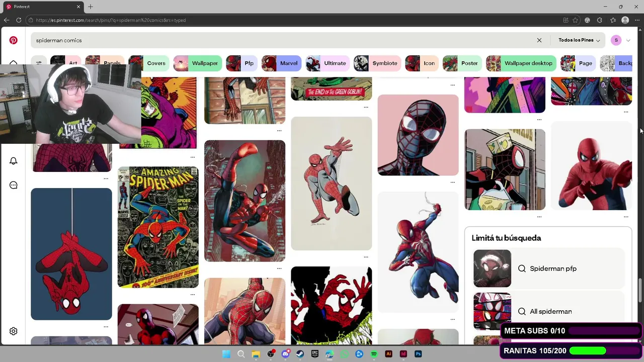The image size is (644, 362).
Task: Open the Miles Morales pink portrait pin
Action: pos(418,135)
